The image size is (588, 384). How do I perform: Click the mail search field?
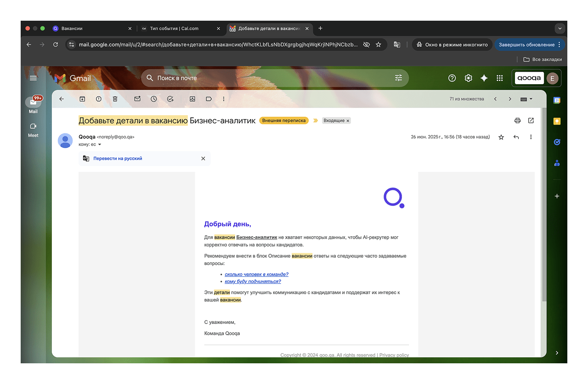coord(274,78)
